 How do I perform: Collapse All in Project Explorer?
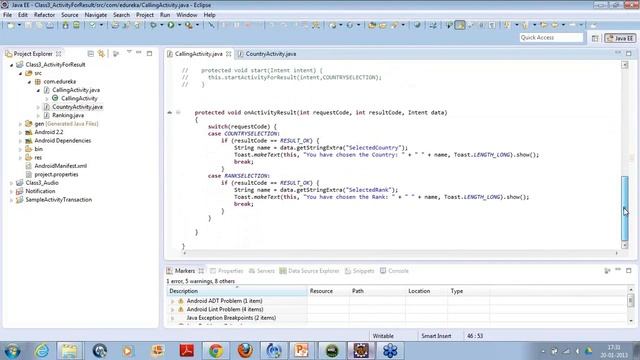tap(91, 53)
